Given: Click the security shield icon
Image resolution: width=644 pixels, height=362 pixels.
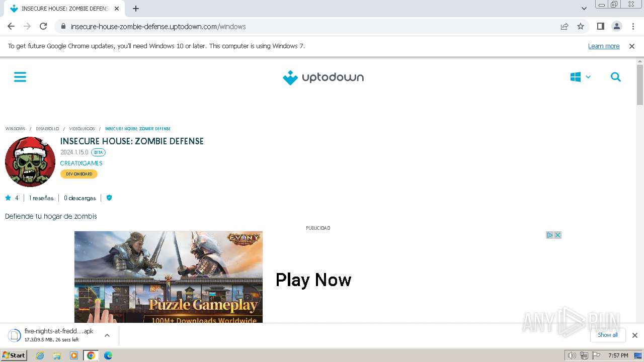Looking at the screenshot, I should tap(109, 198).
